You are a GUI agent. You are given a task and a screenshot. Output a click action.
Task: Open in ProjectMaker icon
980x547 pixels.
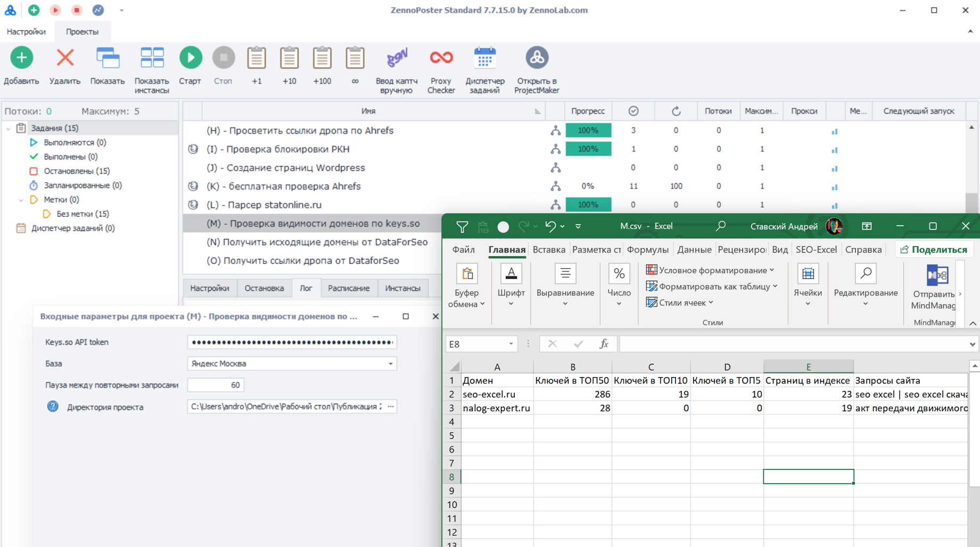click(x=537, y=58)
